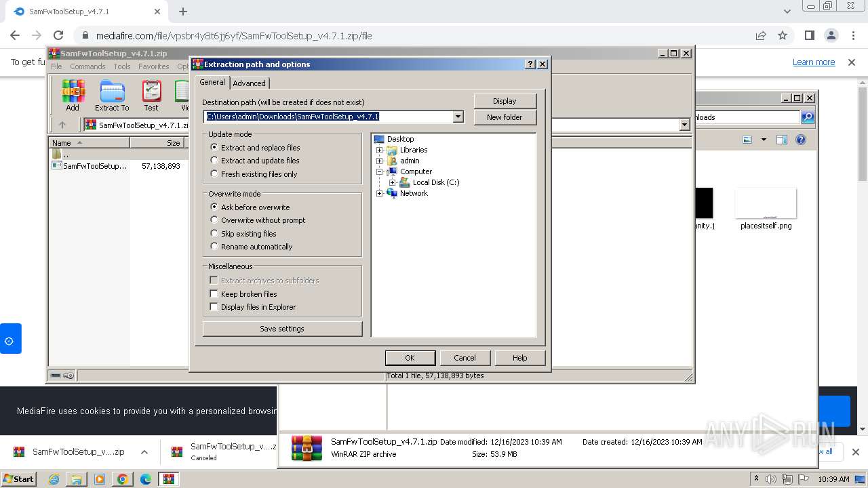Expand Local Disk (C:) node
Screen dimensions: 868x488
coord(393,182)
